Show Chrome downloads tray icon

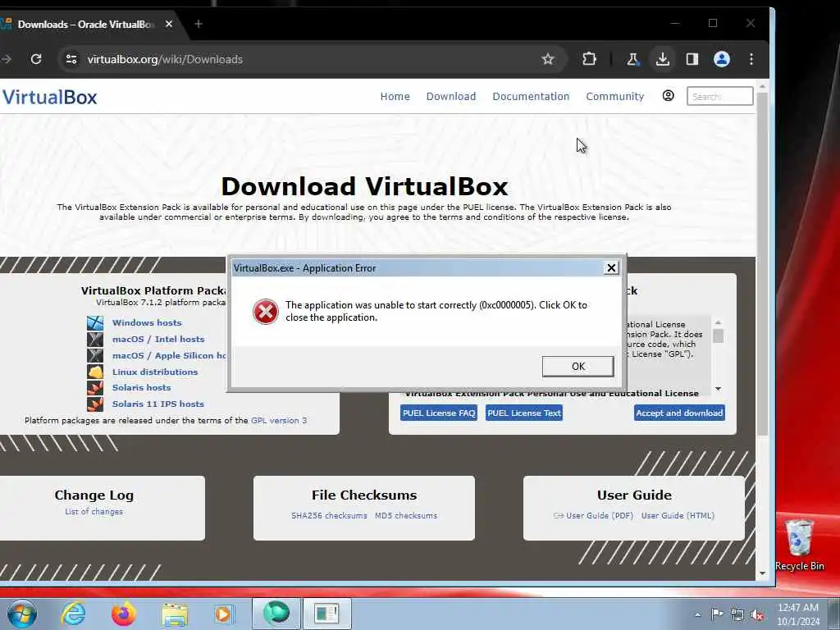click(663, 59)
